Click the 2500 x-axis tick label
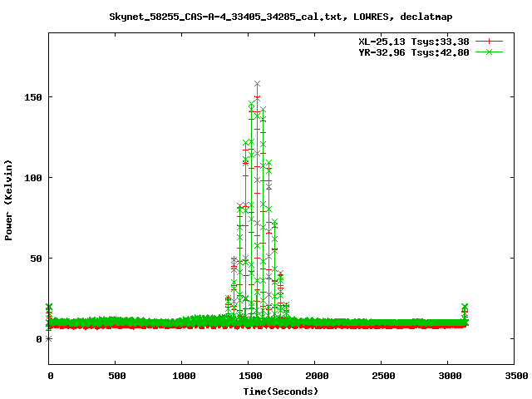The width and height of the screenshot is (532, 399). (x=383, y=376)
